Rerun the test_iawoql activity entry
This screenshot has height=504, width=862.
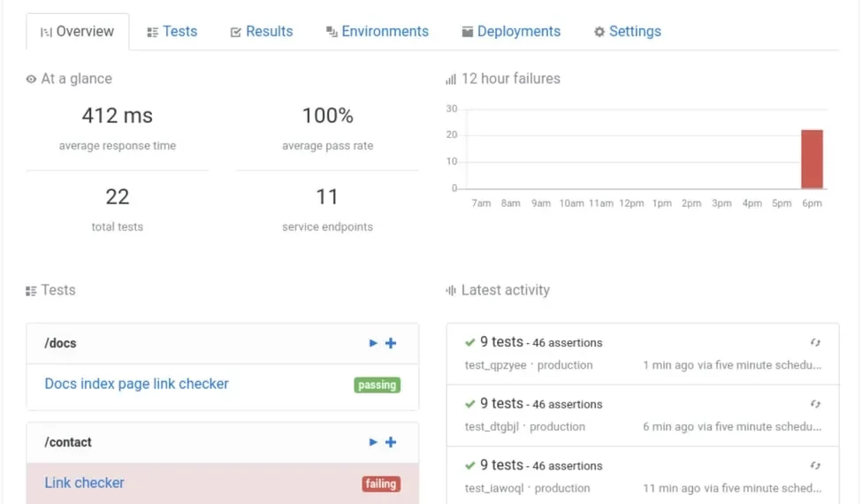point(815,465)
